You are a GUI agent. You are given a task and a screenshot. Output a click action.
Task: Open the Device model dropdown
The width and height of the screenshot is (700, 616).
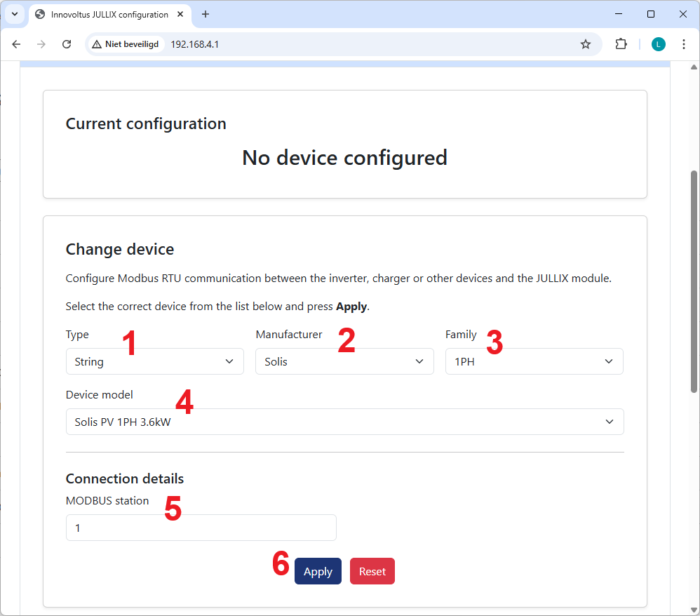[344, 422]
